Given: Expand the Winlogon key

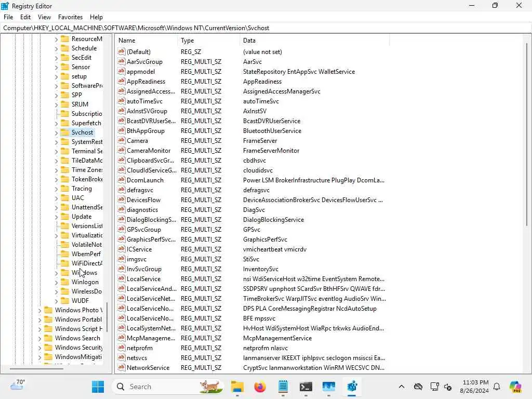Looking at the screenshot, I should [56, 282].
